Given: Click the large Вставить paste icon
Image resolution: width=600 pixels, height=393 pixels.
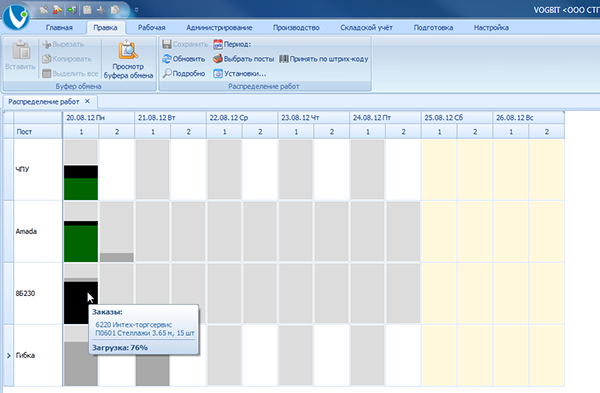Looking at the screenshot, I should [x=21, y=50].
